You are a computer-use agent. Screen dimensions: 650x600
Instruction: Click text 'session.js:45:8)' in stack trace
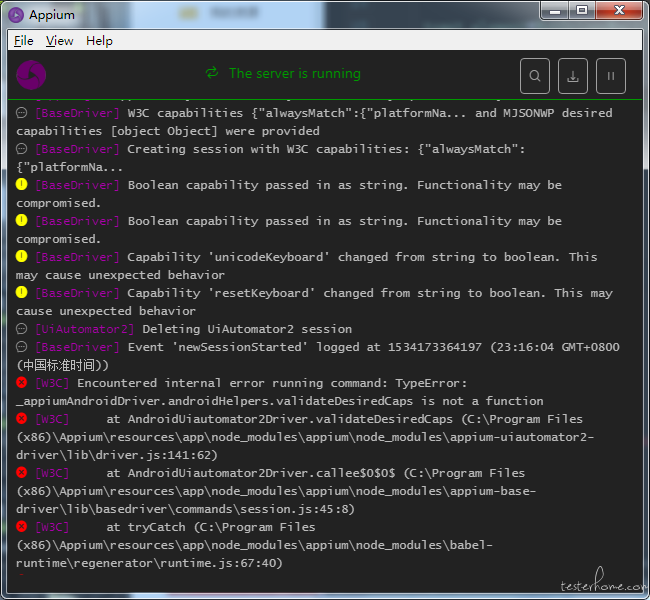pyautogui.click(x=297, y=509)
